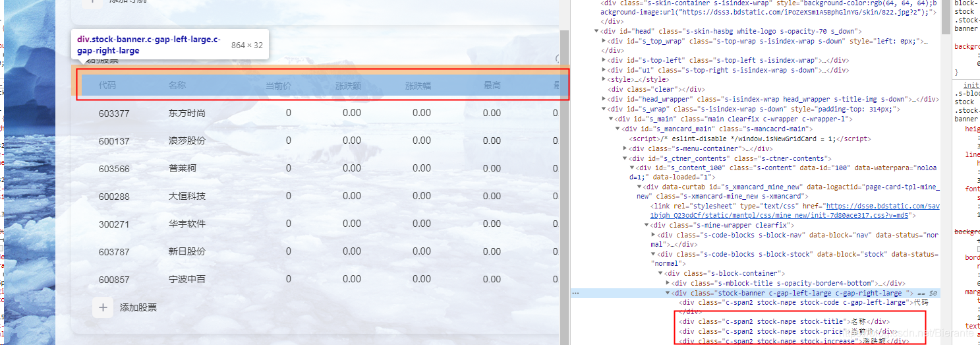Click the 当前价 column header

coord(278,85)
